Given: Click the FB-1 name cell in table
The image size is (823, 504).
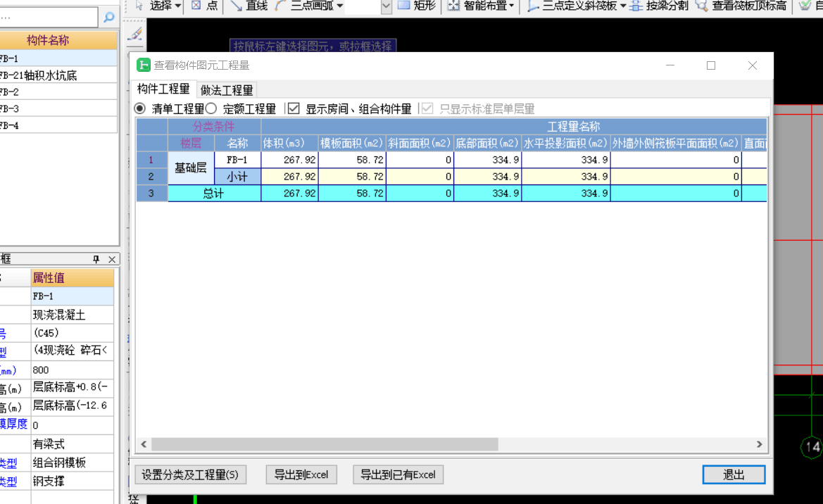Looking at the screenshot, I should 237,160.
